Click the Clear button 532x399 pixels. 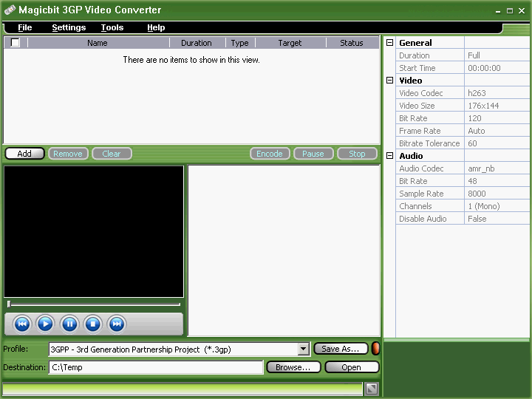click(112, 154)
